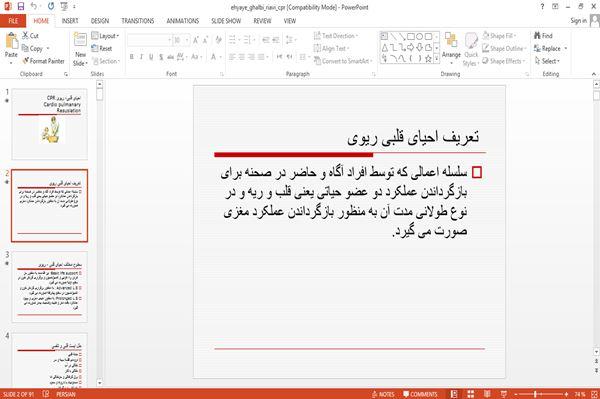Open the Layout dropdown
The height and width of the screenshot is (399, 600).
(105, 36)
